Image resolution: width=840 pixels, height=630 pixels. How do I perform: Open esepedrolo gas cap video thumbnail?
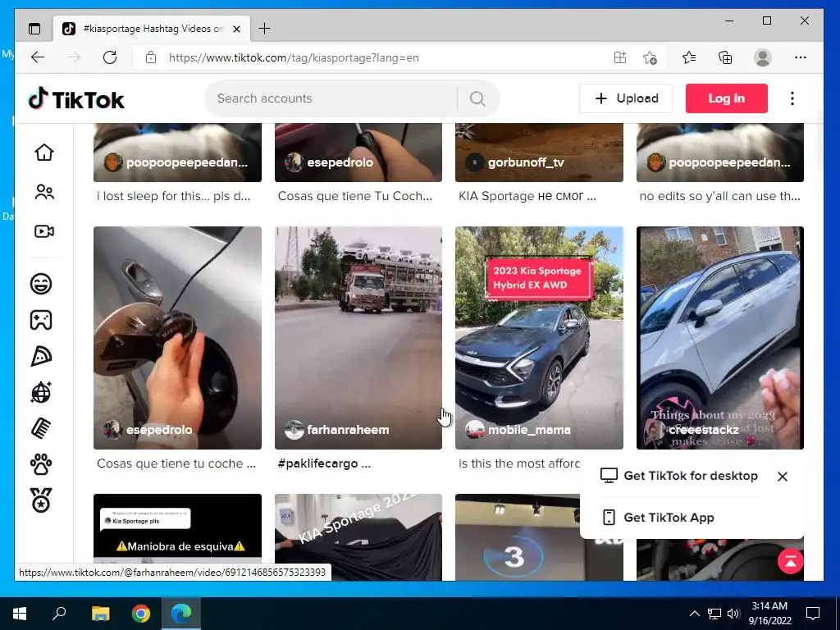[177, 337]
